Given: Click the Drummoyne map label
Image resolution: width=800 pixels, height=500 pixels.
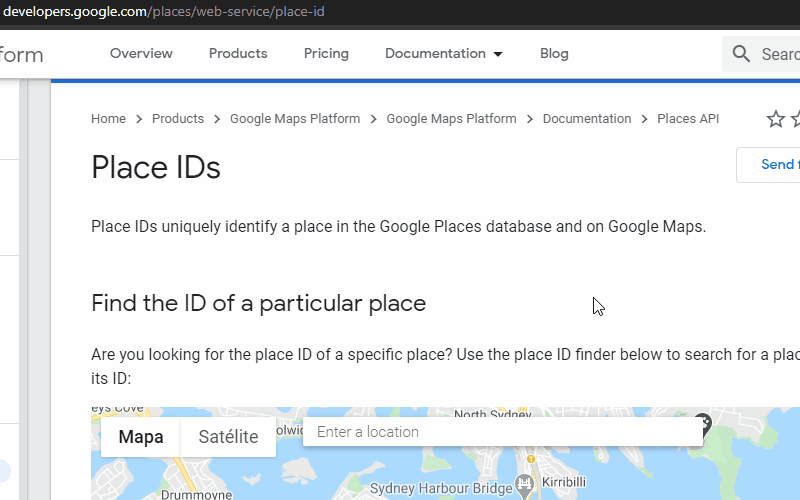Looking at the screenshot, I should point(196,494).
